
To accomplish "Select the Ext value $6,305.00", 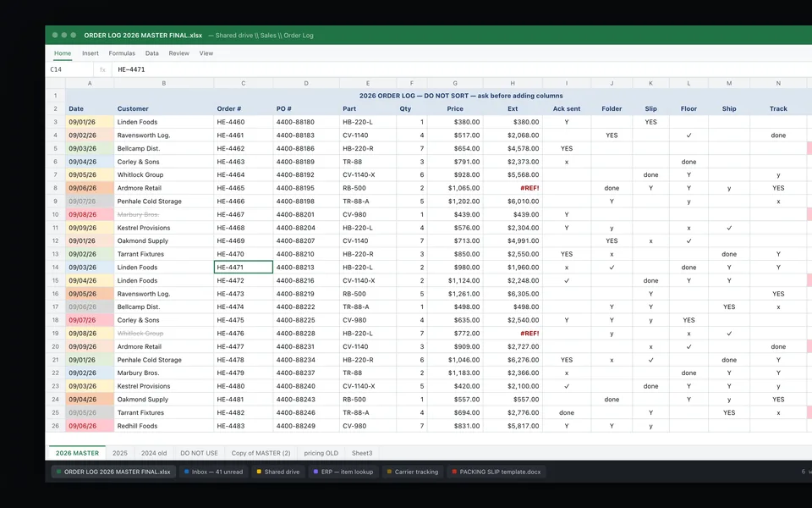I will [x=513, y=294].
